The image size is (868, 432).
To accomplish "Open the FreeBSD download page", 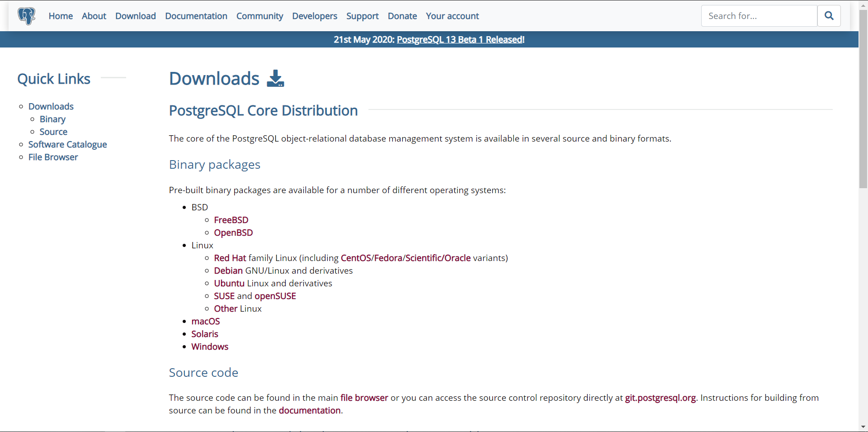I will tap(231, 220).
